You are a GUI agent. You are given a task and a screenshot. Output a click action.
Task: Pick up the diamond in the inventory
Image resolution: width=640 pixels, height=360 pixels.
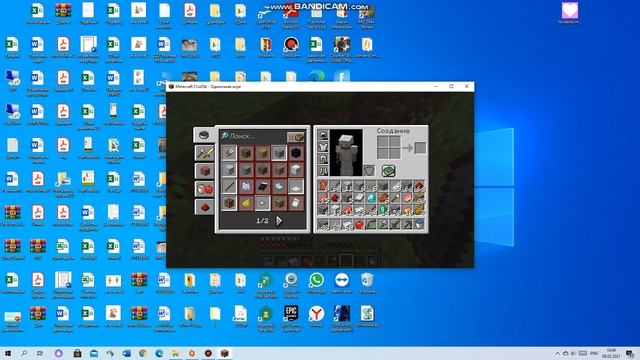pyautogui.click(x=371, y=198)
